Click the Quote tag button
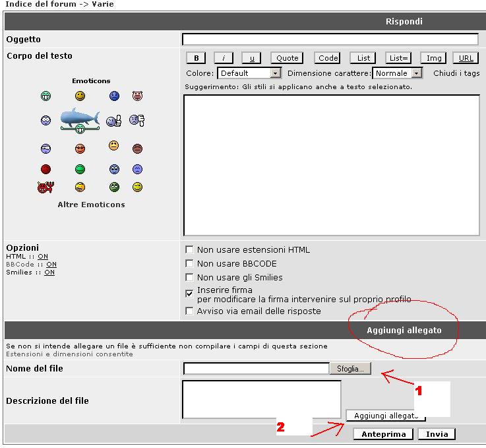The image size is (486, 448). 287,58
